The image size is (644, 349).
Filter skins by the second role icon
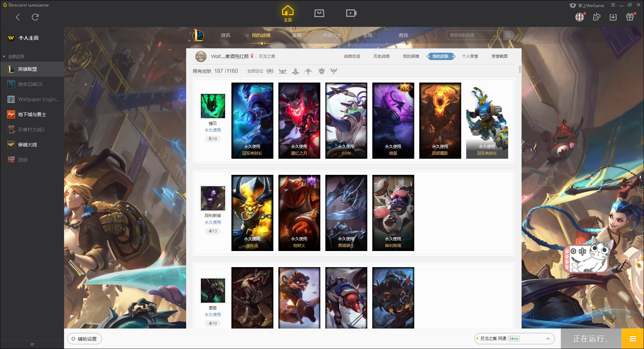coord(283,71)
